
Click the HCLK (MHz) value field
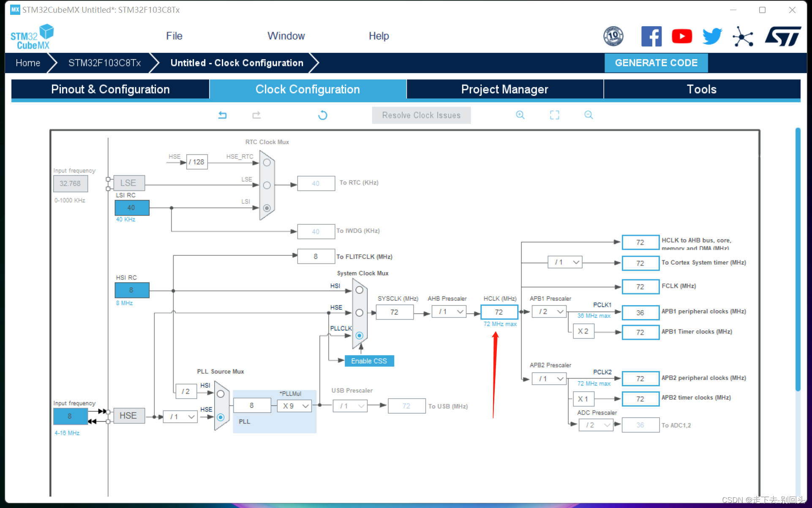[x=499, y=312]
